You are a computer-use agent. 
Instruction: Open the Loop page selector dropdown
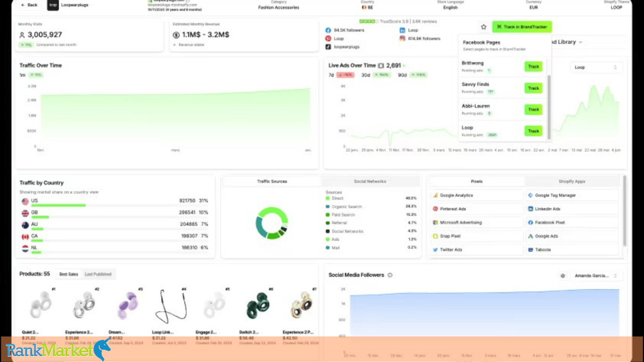[x=596, y=67]
